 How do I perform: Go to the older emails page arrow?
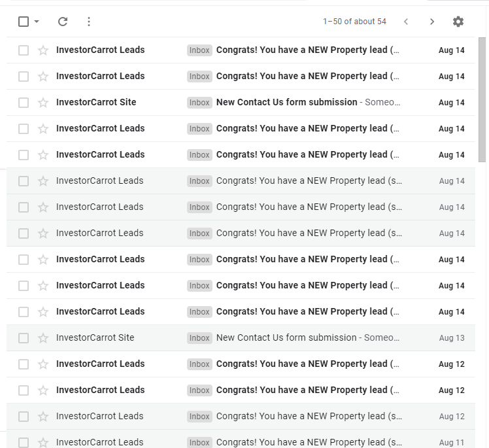pyautogui.click(x=432, y=22)
